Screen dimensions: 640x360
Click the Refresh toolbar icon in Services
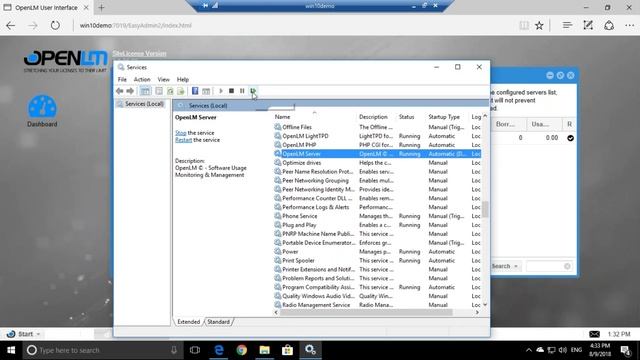[x=170, y=91]
